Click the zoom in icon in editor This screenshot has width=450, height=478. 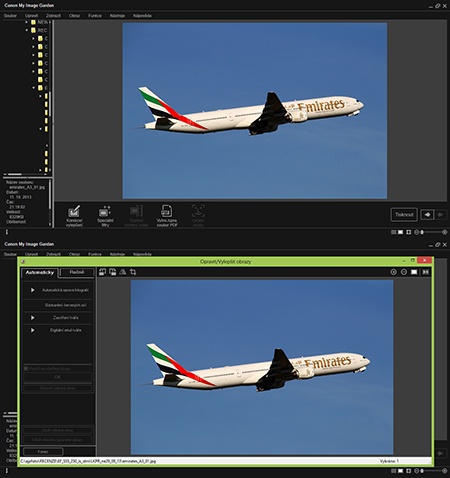(x=393, y=272)
